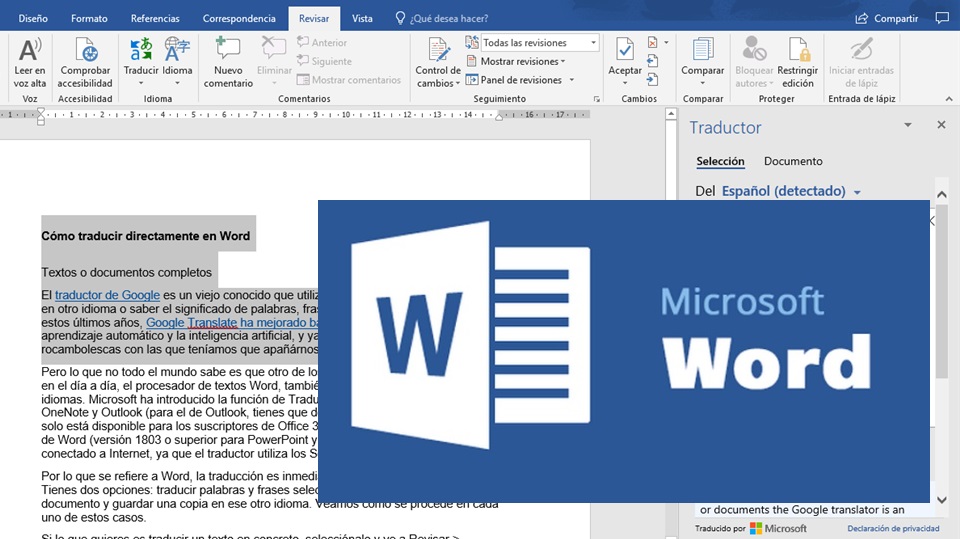Image resolution: width=960 pixels, height=539 pixels.
Task: Open Comparar dropdown arrow
Action: (x=703, y=83)
